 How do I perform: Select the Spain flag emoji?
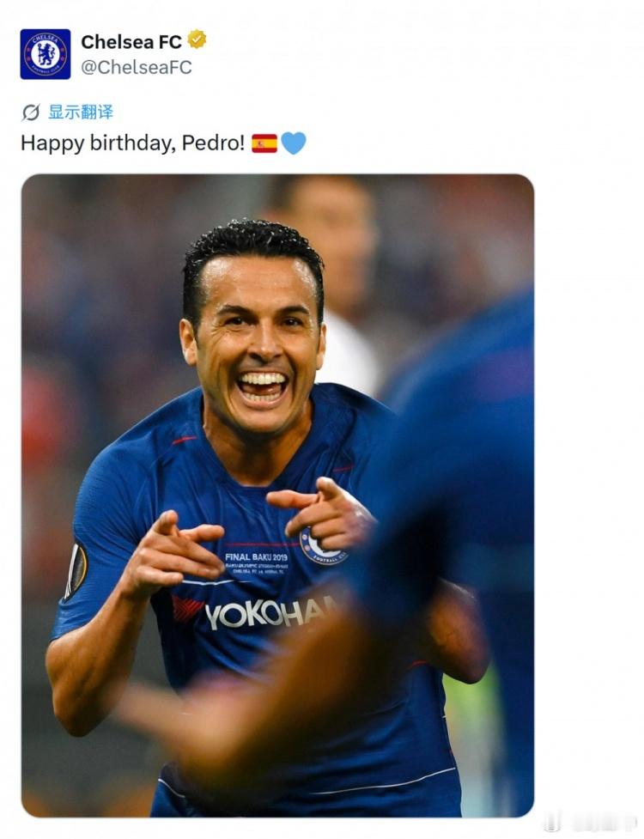pyautogui.click(x=264, y=143)
